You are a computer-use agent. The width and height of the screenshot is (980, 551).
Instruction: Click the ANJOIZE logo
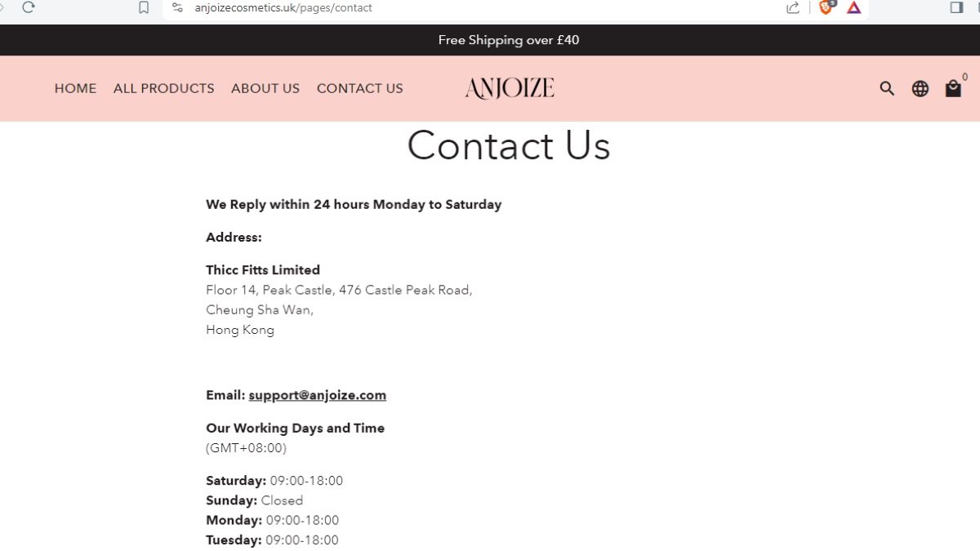[x=509, y=88]
